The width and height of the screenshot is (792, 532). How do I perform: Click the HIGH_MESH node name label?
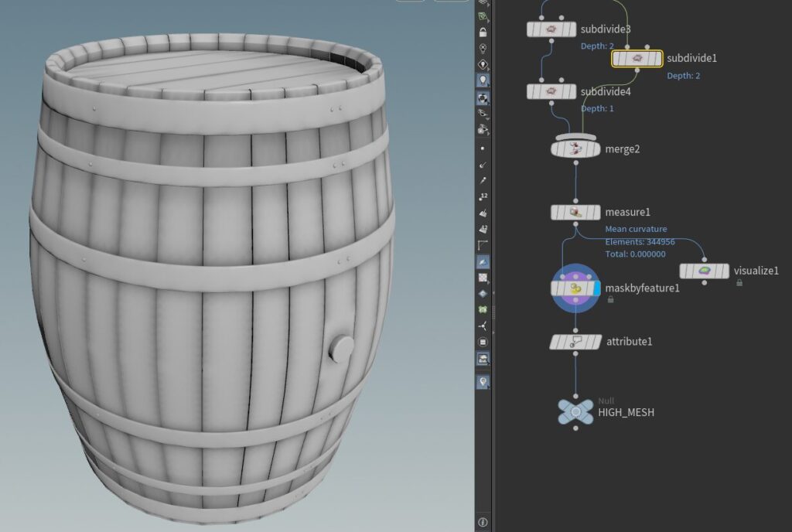(626, 413)
